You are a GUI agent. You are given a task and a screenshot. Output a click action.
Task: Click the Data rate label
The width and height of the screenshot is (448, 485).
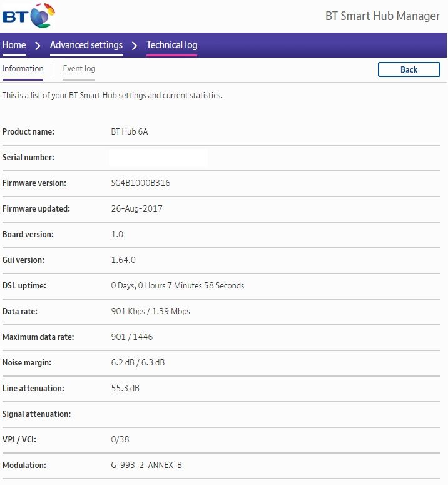20,312
